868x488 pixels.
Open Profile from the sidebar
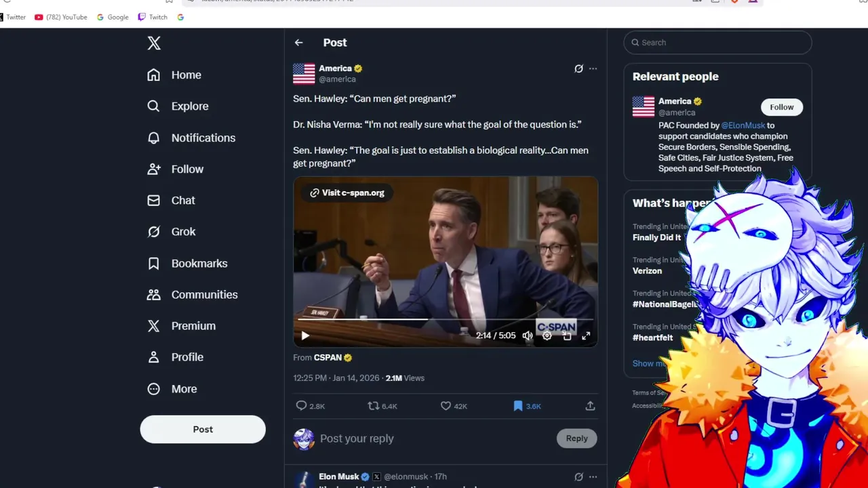tap(175, 357)
